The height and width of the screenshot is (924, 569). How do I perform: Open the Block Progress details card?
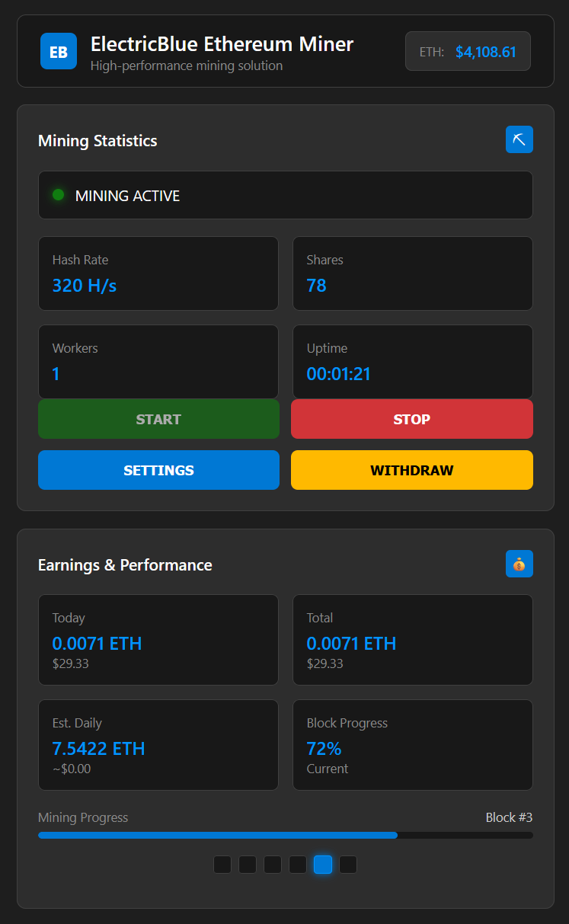(x=412, y=745)
